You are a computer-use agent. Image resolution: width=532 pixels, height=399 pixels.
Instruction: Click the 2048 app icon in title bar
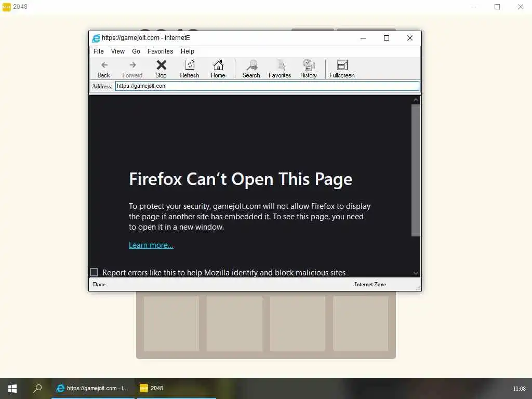click(6, 7)
